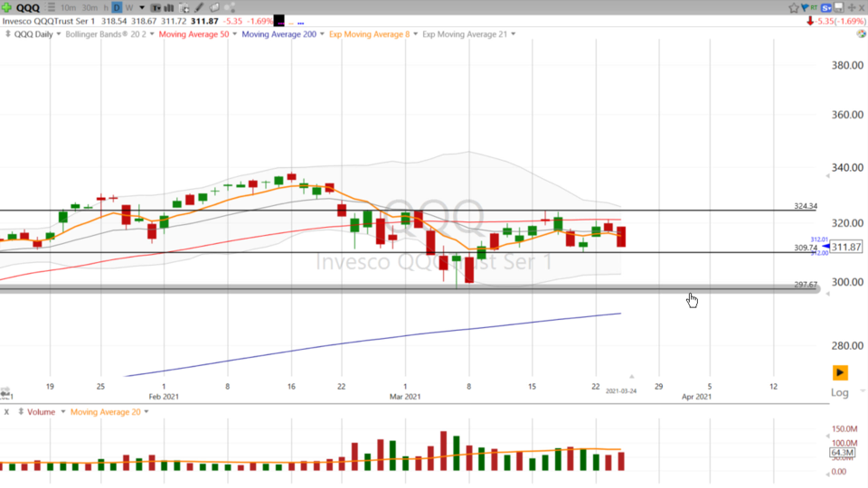868x488 pixels.
Task: Click the green plus add-chart icon
Action: tap(6, 8)
